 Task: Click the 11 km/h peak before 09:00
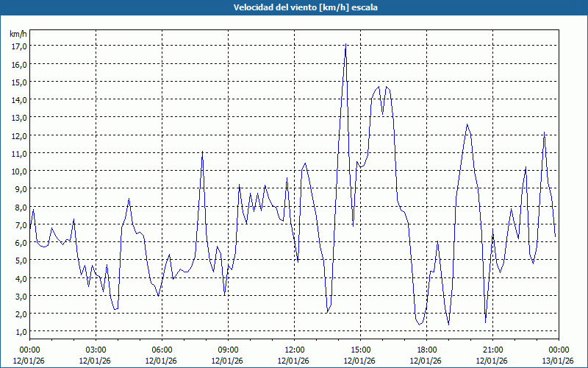(x=202, y=152)
